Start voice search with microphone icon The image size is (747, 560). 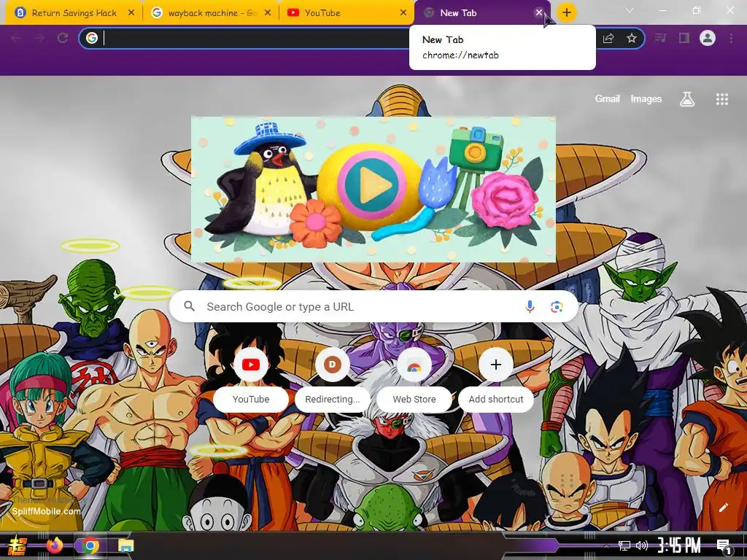point(530,307)
